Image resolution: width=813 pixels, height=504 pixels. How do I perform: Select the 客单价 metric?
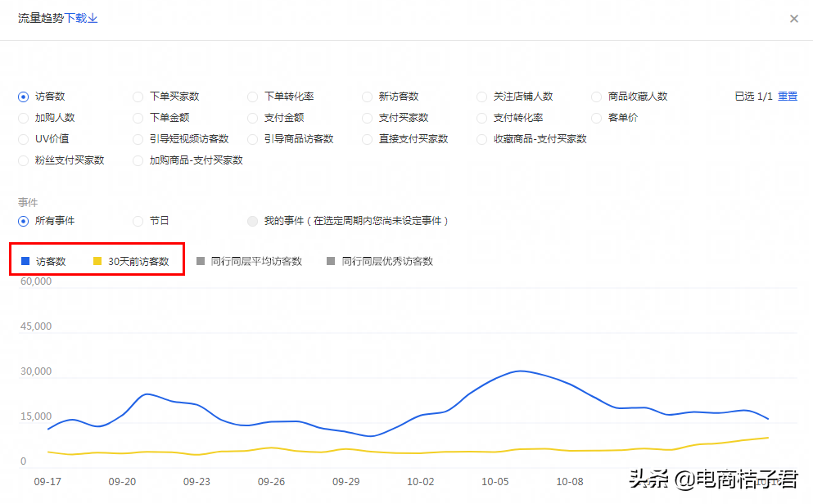pos(596,117)
